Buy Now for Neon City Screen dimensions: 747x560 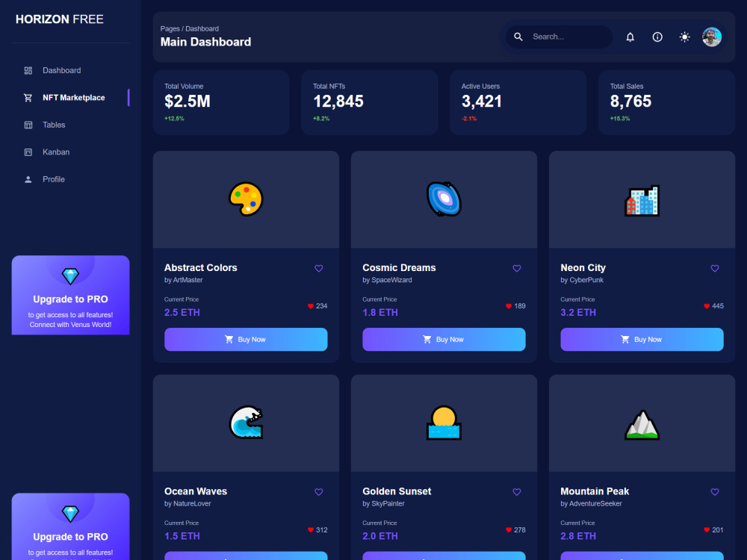642,340
